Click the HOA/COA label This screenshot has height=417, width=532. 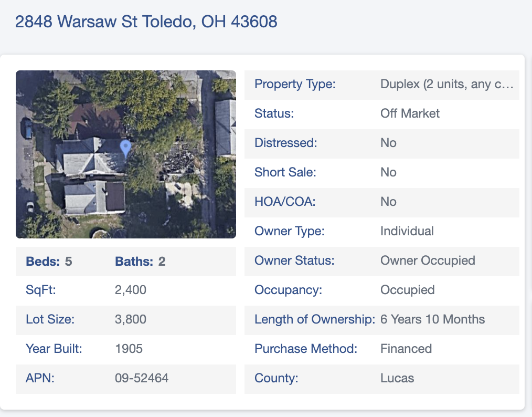[285, 202]
